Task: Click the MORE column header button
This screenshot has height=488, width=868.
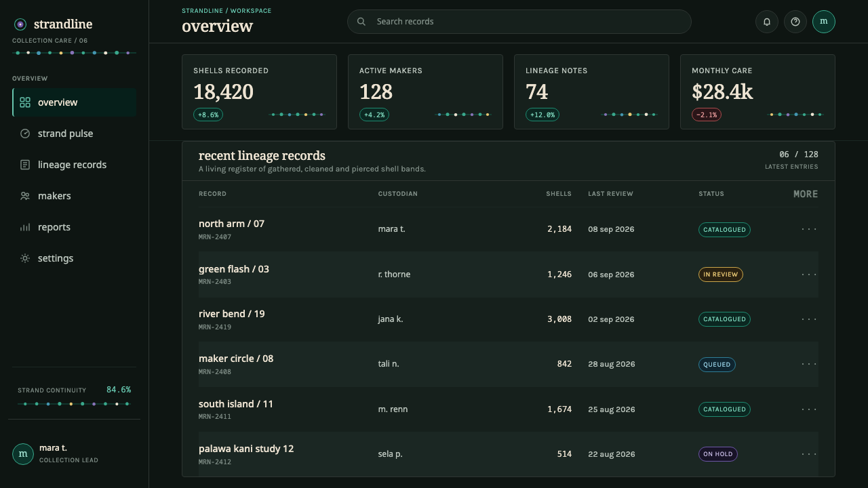Action: (806, 194)
